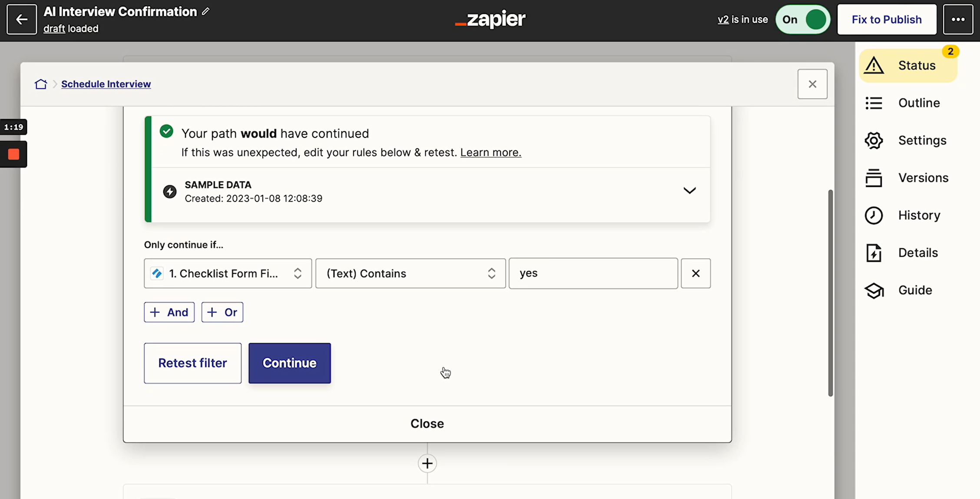This screenshot has height=499, width=980.
Task: Open the three-dot more options menu
Action: point(958,19)
